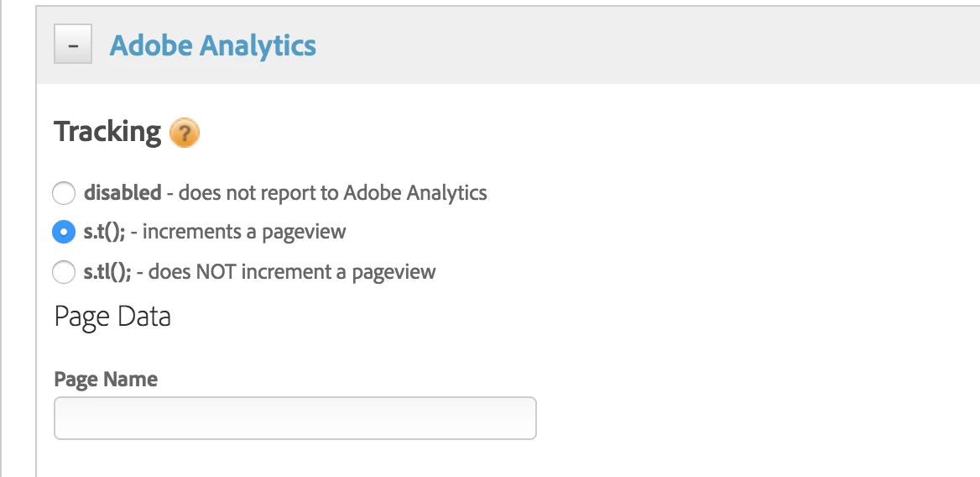Click the Adobe Analytics header title
Image resolution: width=980 pixels, height=477 pixels.
coord(213,45)
